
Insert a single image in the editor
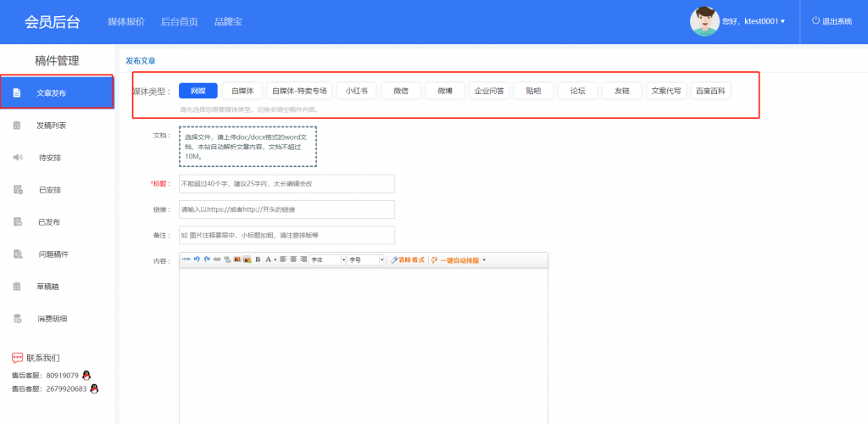click(x=237, y=259)
